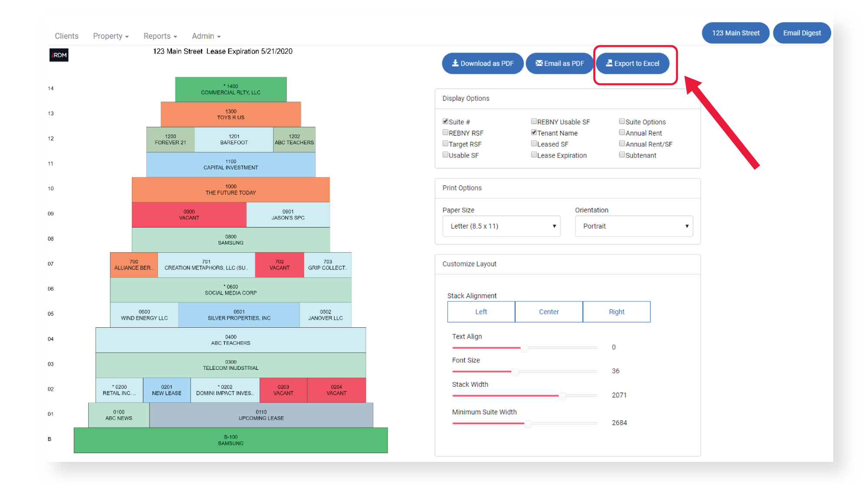Image resolution: width=868 pixels, height=484 pixels.
Task: Click the download icon in Download as PDF
Action: pyautogui.click(x=455, y=63)
